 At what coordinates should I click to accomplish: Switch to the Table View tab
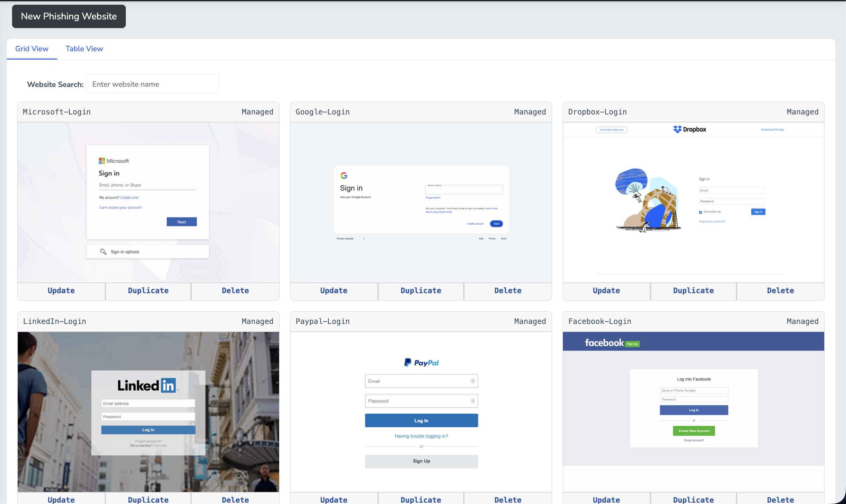coord(84,49)
